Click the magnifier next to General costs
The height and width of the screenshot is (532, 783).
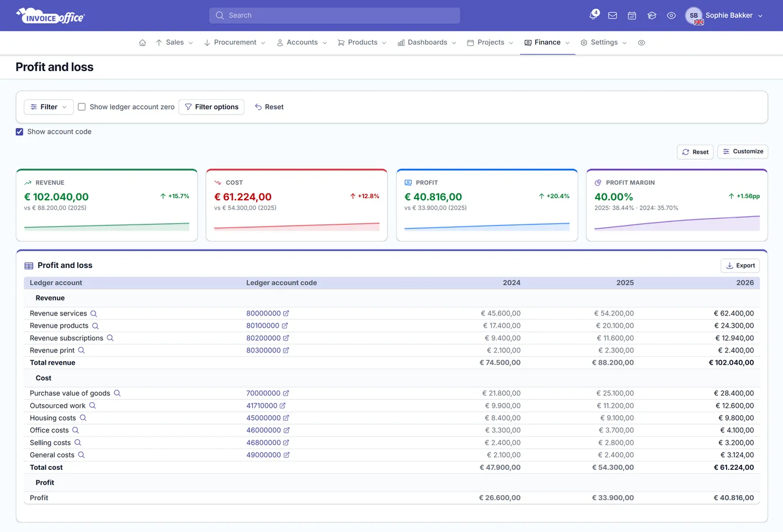click(81, 455)
